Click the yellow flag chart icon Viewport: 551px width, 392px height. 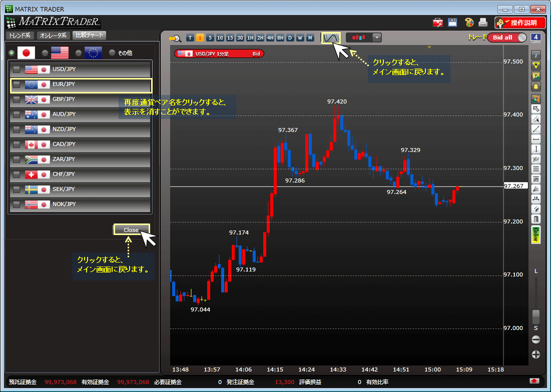[x=536, y=76]
